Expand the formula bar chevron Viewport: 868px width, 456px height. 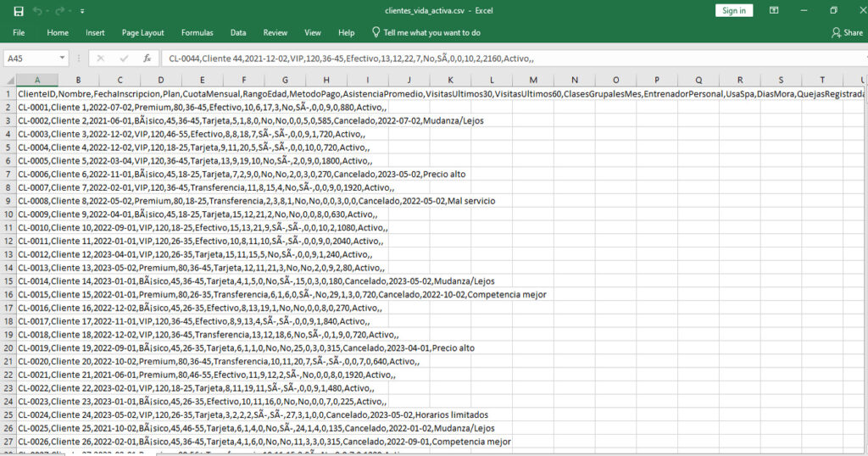tap(859, 58)
